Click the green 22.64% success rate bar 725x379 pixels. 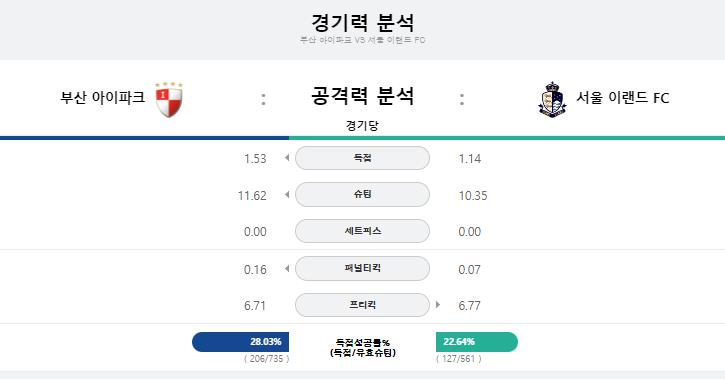click(x=477, y=342)
